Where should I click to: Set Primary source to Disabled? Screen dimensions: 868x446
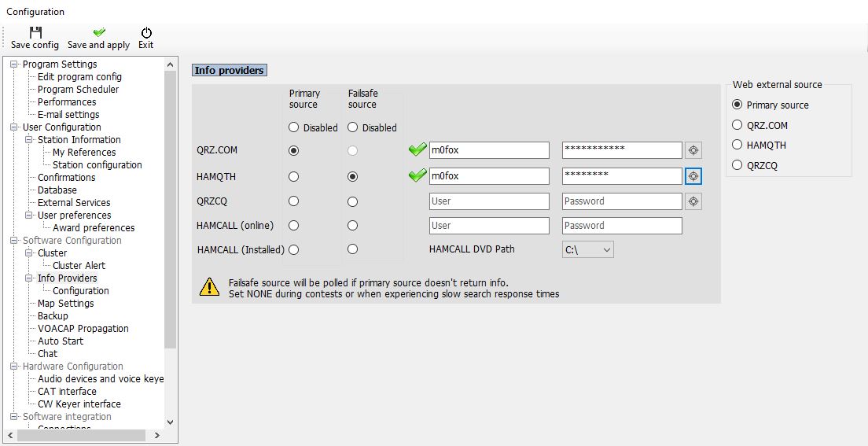pos(293,127)
